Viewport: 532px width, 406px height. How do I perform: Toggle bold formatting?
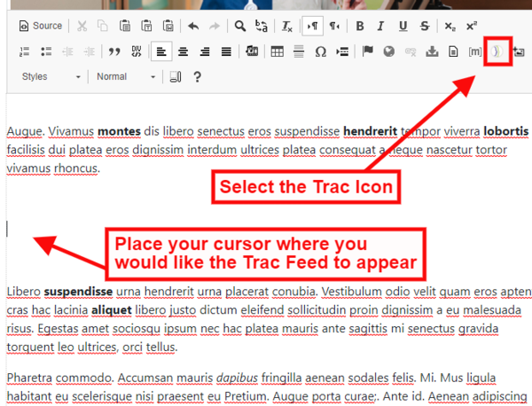(360, 26)
